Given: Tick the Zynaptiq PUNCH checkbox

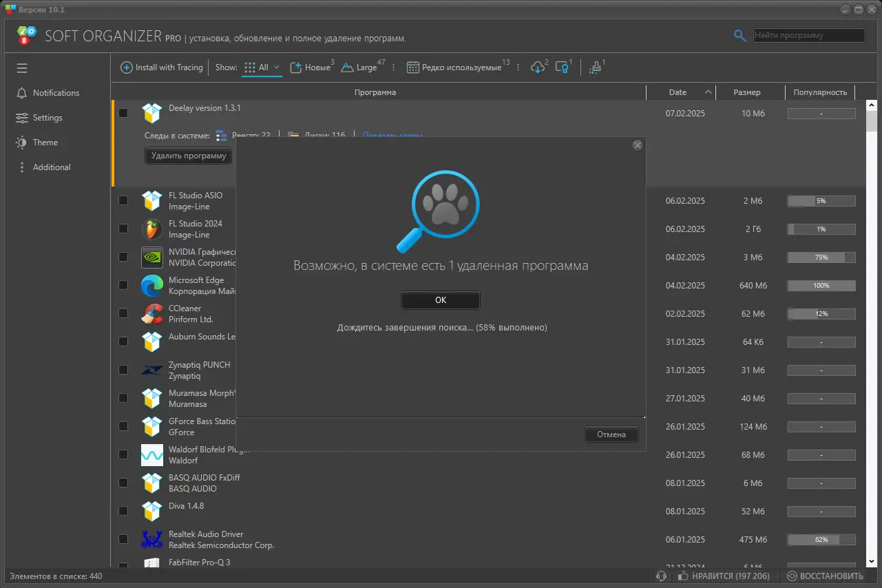Looking at the screenshot, I should [x=123, y=370].
